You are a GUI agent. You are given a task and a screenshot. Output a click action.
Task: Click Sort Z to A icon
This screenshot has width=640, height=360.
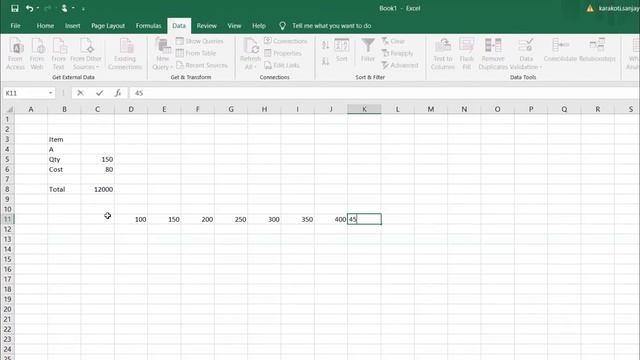tap(325, 62)
